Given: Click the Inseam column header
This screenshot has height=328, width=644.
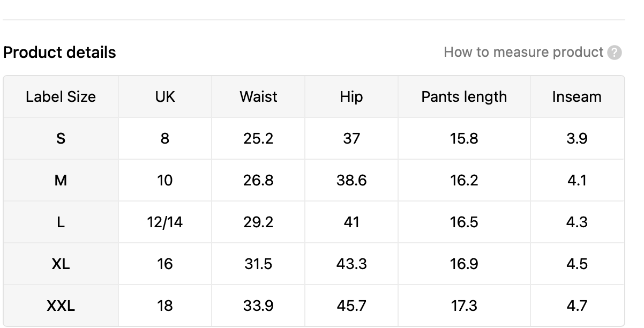Looking at the screenshot, I should click(x=577, y=96).
